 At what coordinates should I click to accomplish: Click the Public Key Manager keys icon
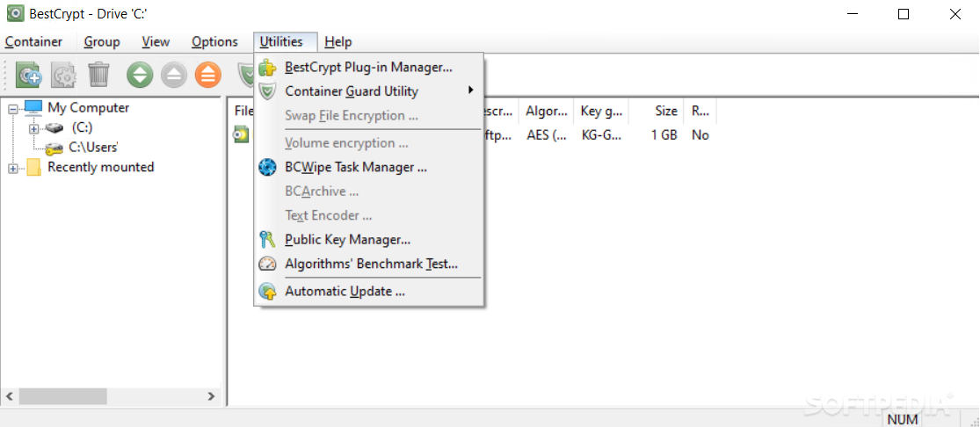[x=267, y=240]
